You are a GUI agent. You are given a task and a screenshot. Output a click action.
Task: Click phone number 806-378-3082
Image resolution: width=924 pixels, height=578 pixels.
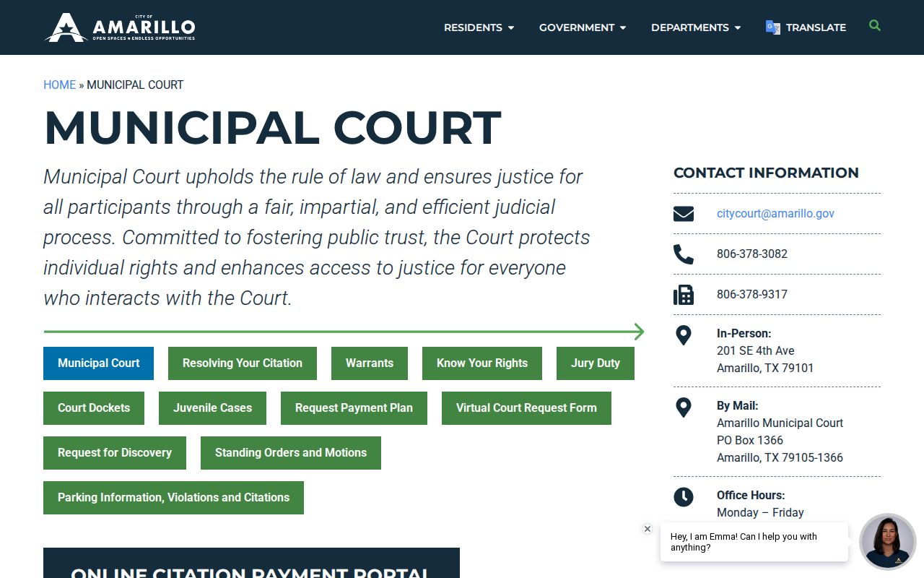pos(752,254)
